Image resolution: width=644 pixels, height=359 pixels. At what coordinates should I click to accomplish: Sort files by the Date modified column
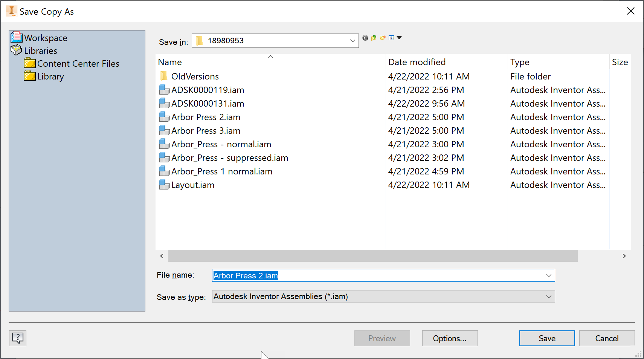[x=417, y=62]
